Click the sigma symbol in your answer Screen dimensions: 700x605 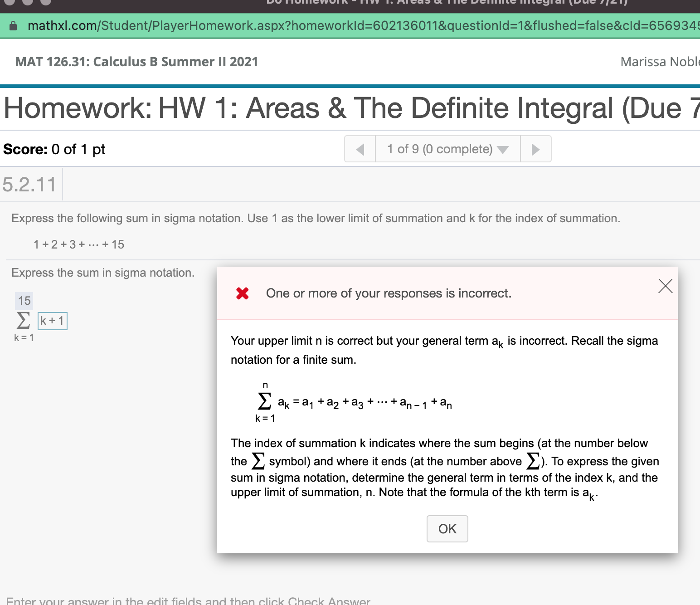click(23, 321)
